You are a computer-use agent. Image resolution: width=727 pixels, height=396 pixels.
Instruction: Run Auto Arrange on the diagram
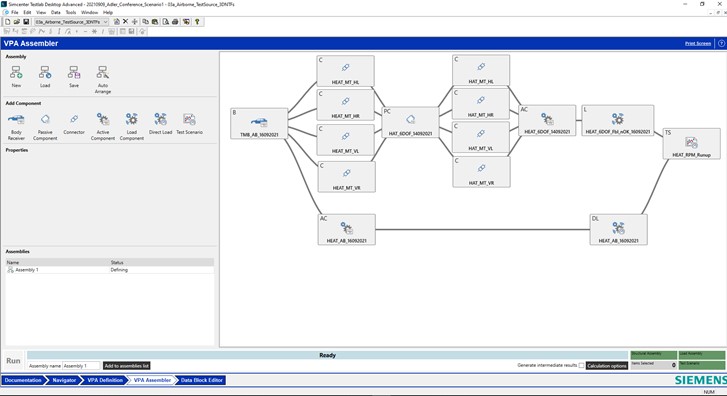pyautogui.click(x=102, y=73)
